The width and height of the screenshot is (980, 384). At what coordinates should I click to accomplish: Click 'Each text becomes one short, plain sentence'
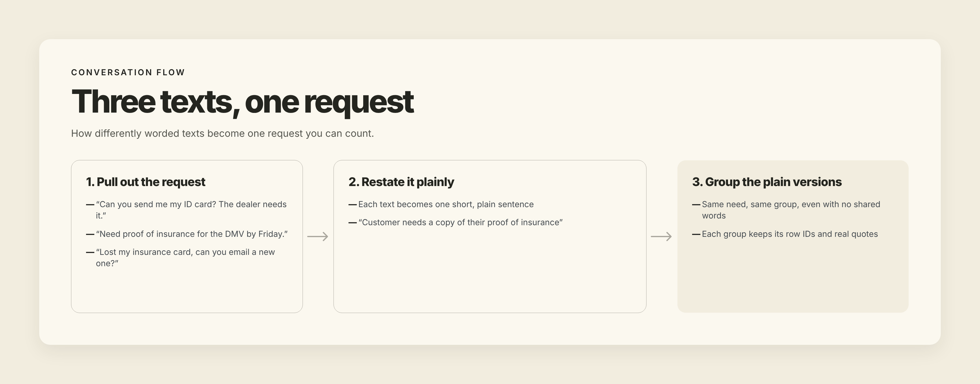pyautogui.click(x=446, y=204)
